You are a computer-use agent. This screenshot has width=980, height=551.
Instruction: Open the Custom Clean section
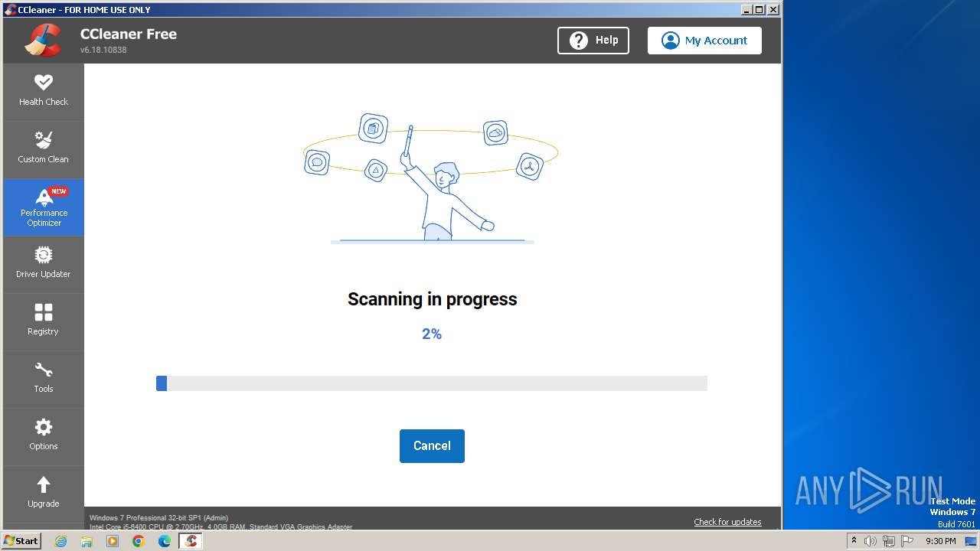[44, 149]
